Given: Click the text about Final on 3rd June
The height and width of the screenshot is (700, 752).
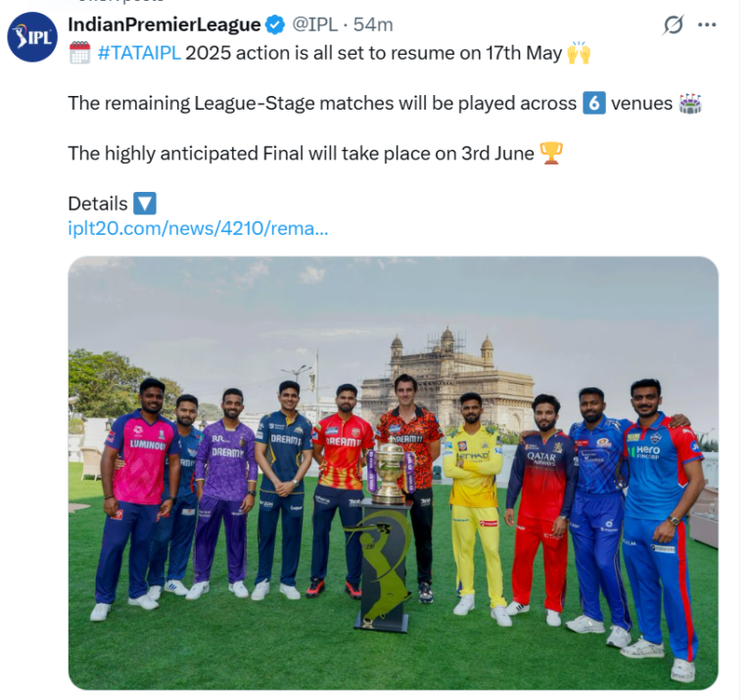Looking at the screenshot, I should [301, 154].
